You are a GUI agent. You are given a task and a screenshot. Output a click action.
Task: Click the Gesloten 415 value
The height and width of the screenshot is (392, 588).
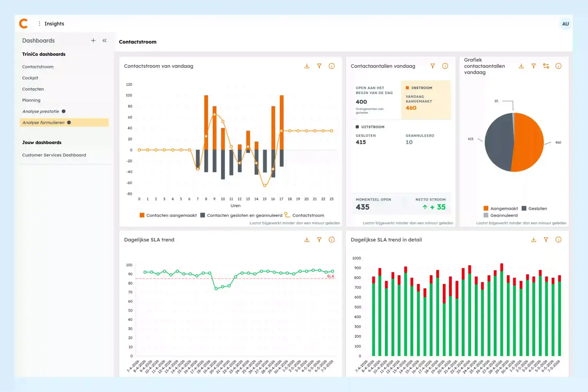pyautogui.click(x=361, y=142)
